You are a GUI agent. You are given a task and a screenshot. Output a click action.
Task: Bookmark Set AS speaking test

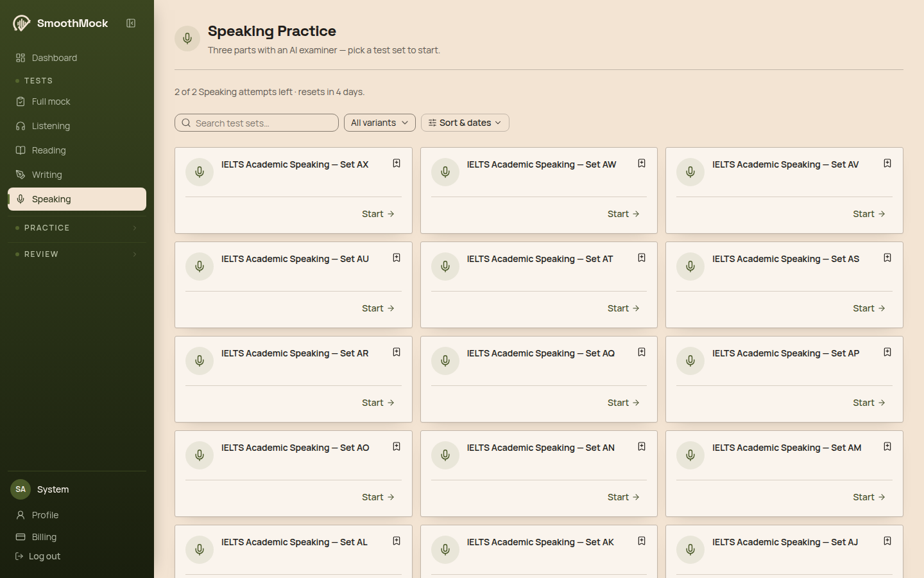pyautogui.click(x=887, y=258)
